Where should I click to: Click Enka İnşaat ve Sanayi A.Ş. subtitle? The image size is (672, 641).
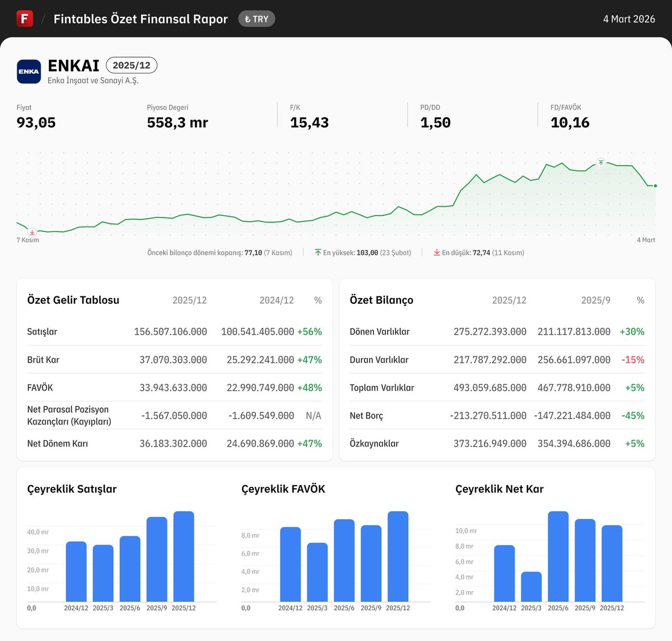coord(93,81)
